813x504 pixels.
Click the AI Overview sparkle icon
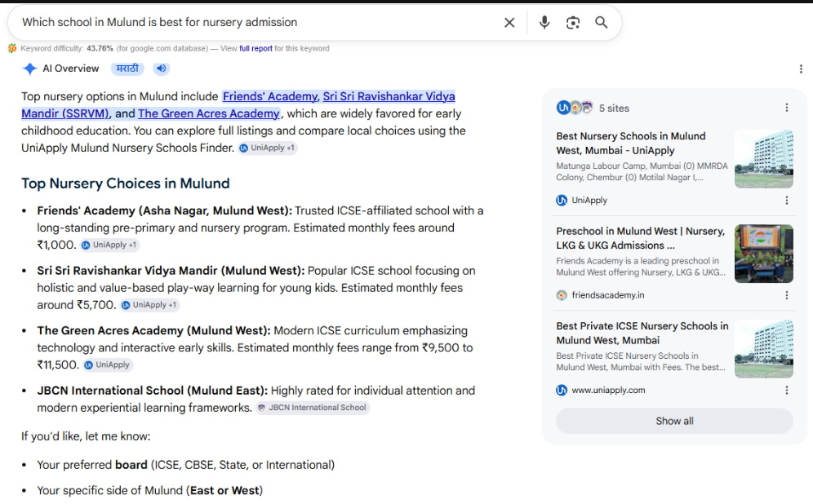tap(30, 69)
